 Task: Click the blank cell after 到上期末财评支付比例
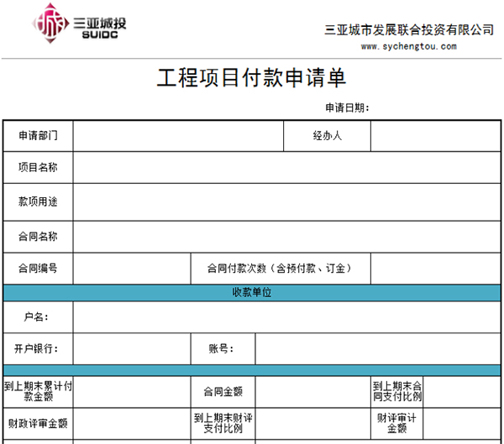313,424
